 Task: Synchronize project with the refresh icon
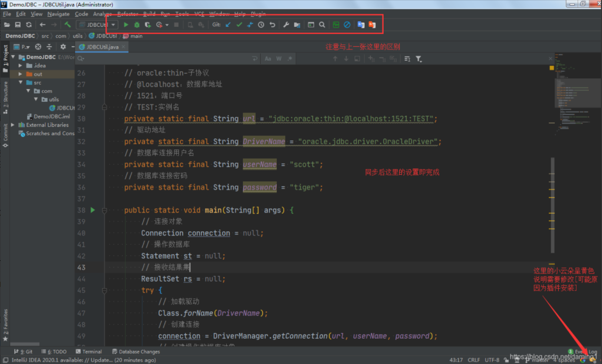[29, 25]
